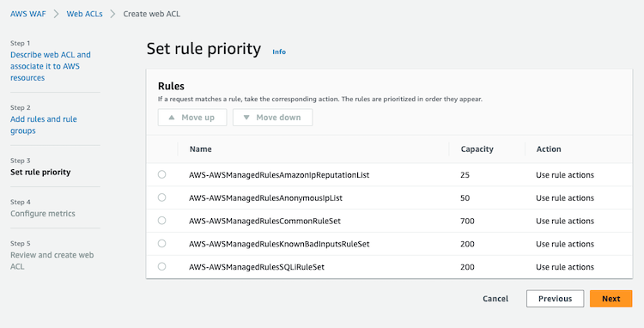Navigate to AWS WAF breadcrumb
The width and height of the screenshot is (644, 328).
[28, 14]
